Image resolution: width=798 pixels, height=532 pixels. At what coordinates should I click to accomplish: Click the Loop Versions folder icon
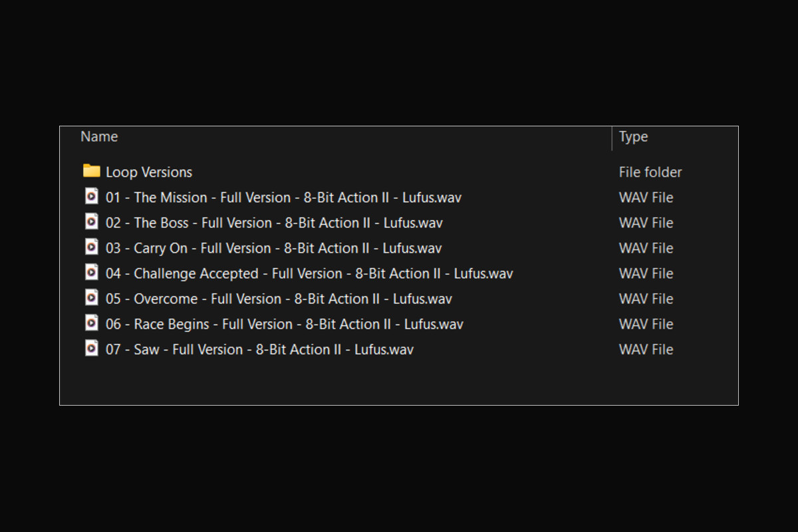coord(91,172)
